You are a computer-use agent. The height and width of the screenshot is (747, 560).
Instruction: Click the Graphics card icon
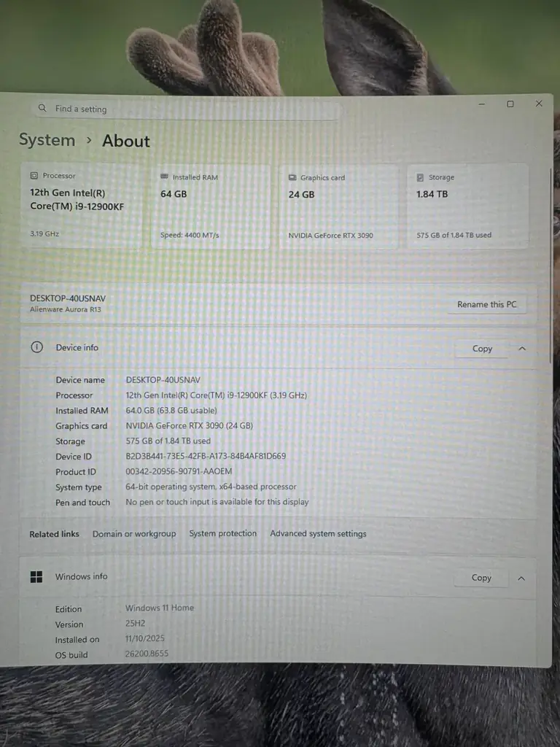[292, 177]
